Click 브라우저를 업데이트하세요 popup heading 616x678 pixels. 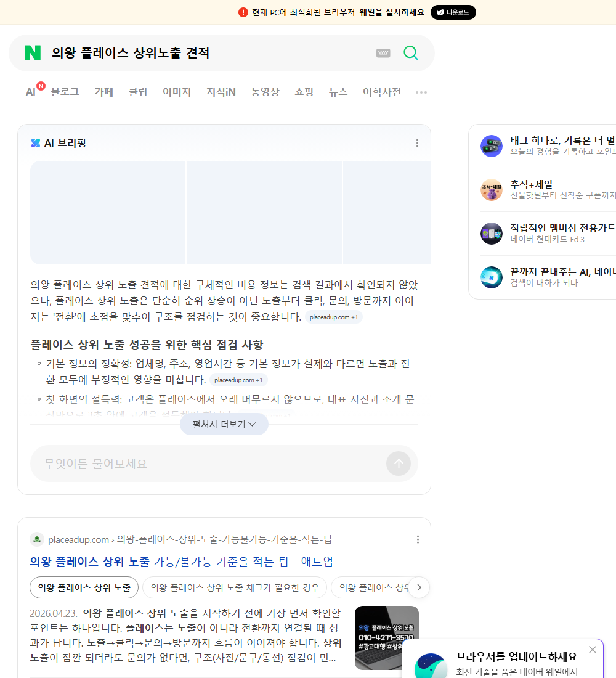[517, 657]
